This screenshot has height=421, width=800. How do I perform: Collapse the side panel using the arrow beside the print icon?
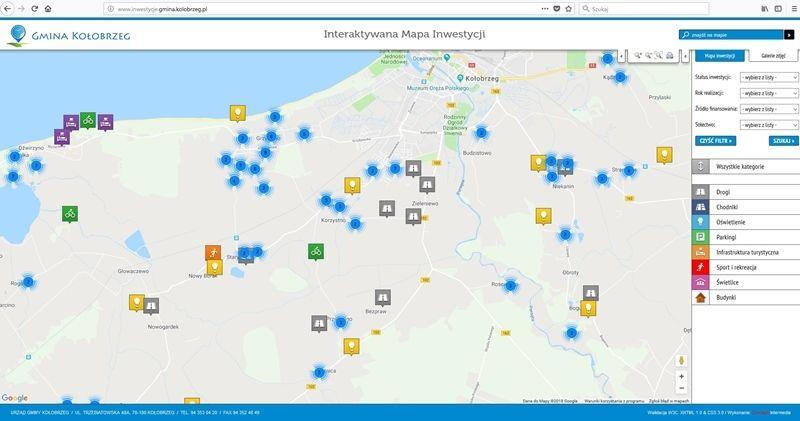685,56
